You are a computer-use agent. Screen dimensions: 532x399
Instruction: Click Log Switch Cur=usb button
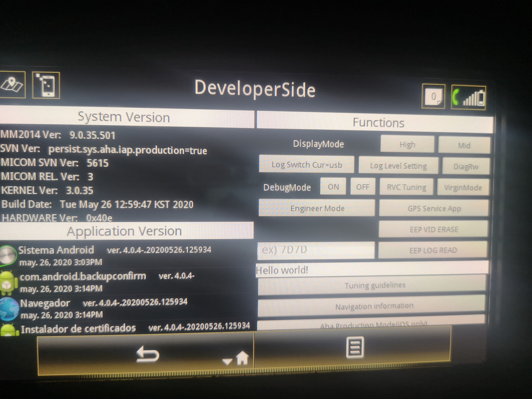306,165
